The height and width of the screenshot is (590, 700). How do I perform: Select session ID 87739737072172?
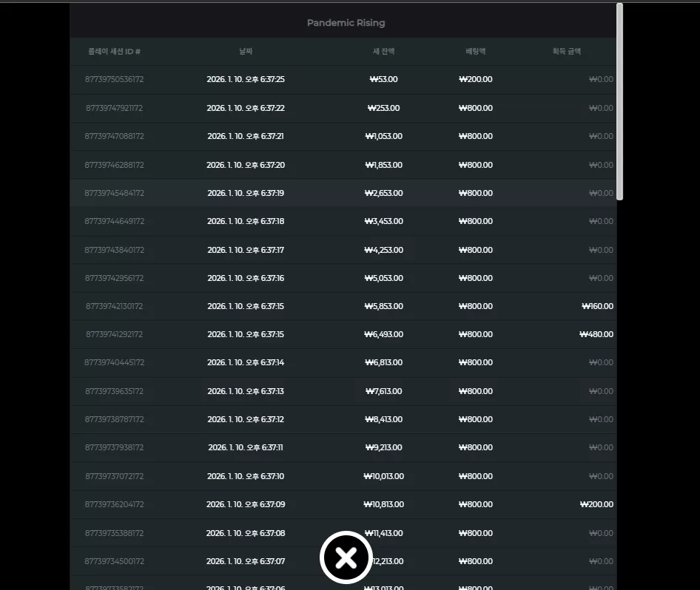tap(114, 476)
